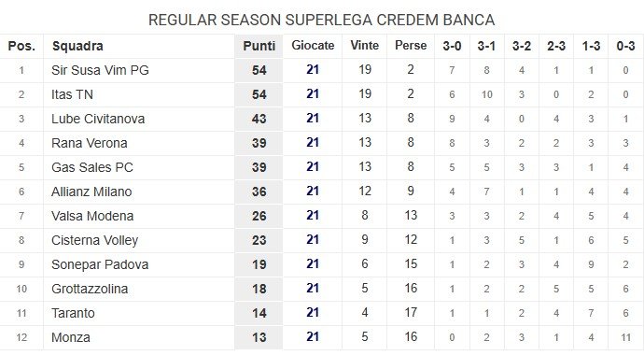This screenshot has height=355, width=644.
Task: Select Grottazzolina team name
Action: [x=90, y=289]
